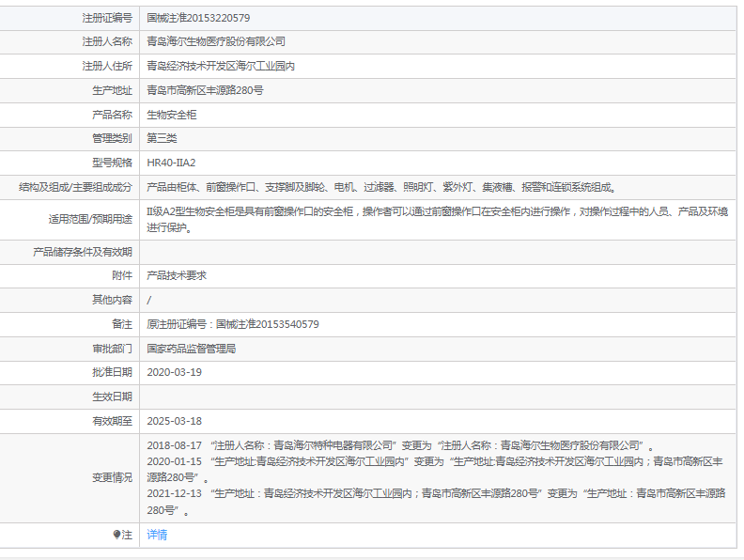
Task: Click the 批准日期 label
Action: point(113,372)
